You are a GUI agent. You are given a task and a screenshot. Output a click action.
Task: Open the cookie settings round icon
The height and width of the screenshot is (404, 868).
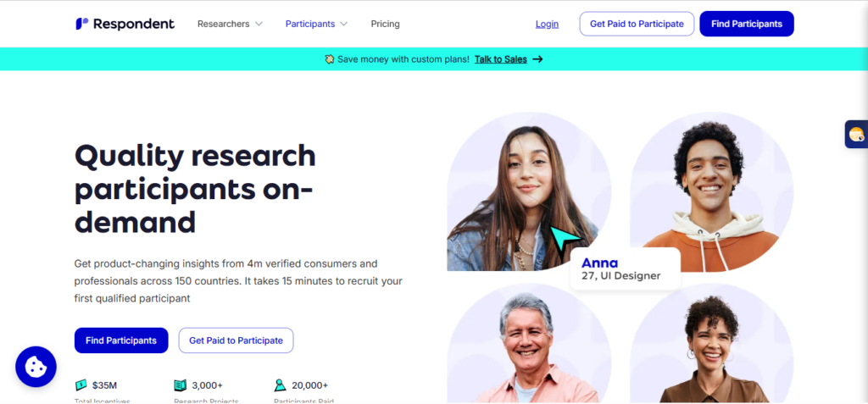tap(36, 367)
